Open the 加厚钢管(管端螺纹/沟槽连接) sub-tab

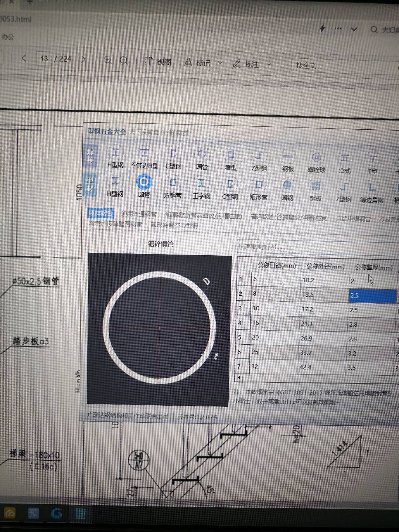tap(204, 215)
